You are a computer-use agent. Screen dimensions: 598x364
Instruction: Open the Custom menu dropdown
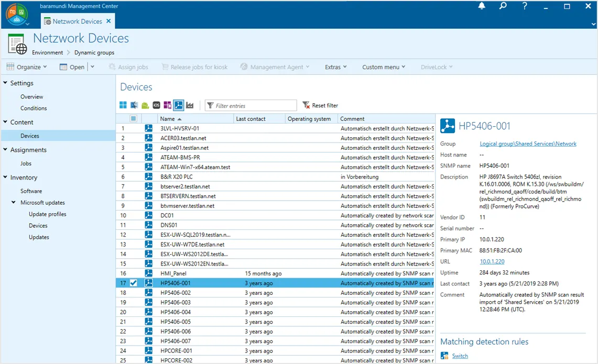tap(384, 67)
